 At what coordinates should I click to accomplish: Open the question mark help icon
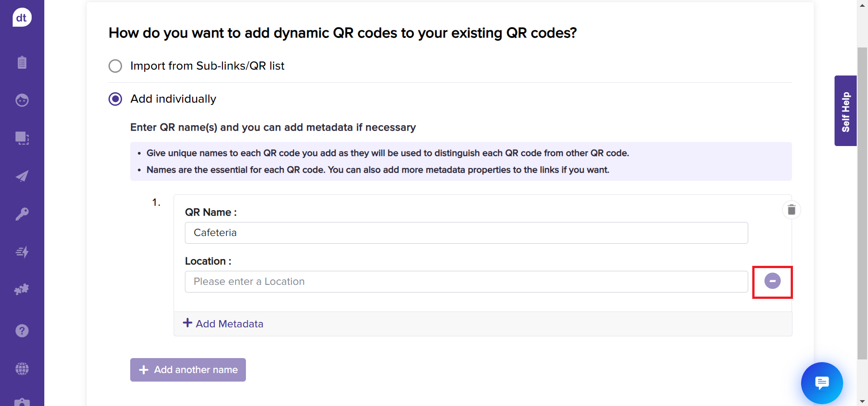22,331
